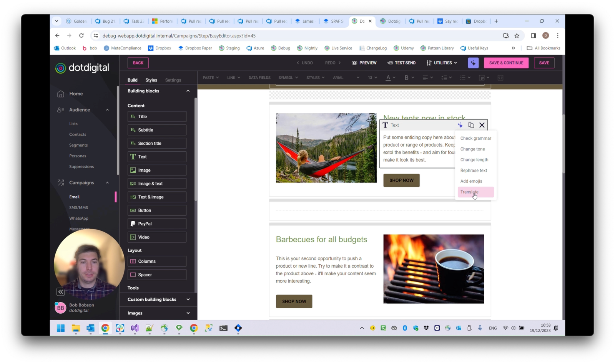Click the purple AI assistant button in top bar
Viewport: 615px width, 364px height.
pos(473,63)
